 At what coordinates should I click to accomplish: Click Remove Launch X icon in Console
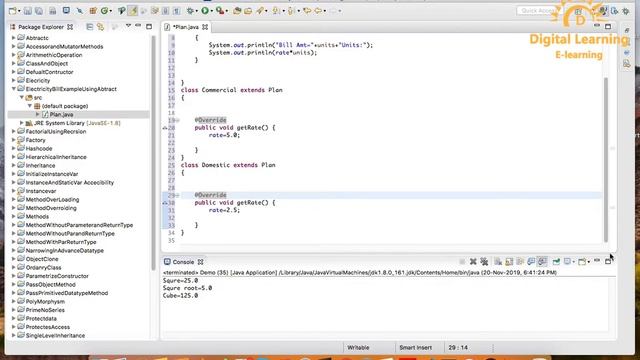(x=473, y=262)
